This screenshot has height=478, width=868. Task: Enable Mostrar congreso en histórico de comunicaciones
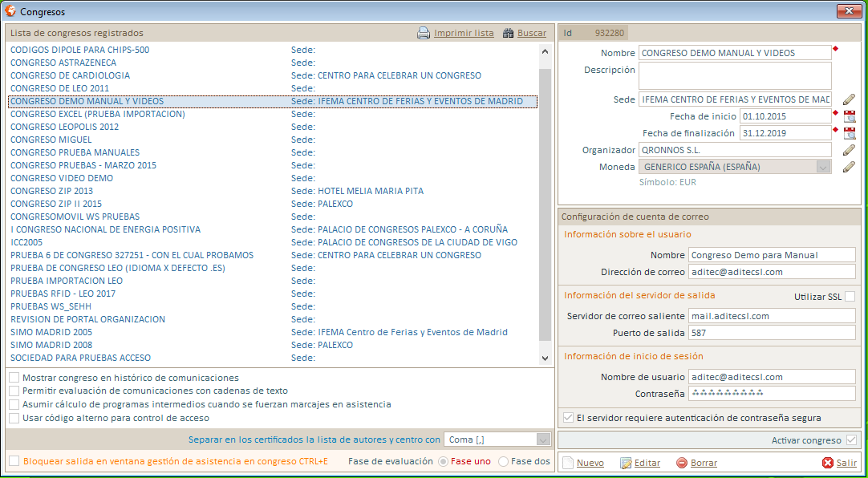click(14, 378)
